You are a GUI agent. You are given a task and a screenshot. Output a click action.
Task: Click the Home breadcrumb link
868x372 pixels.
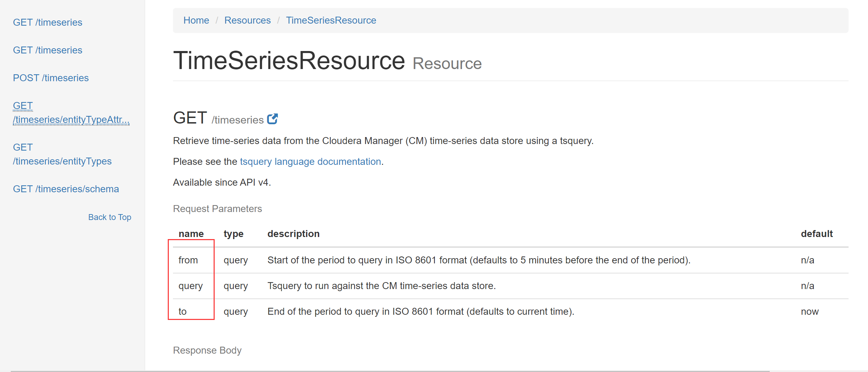[196, 20]
